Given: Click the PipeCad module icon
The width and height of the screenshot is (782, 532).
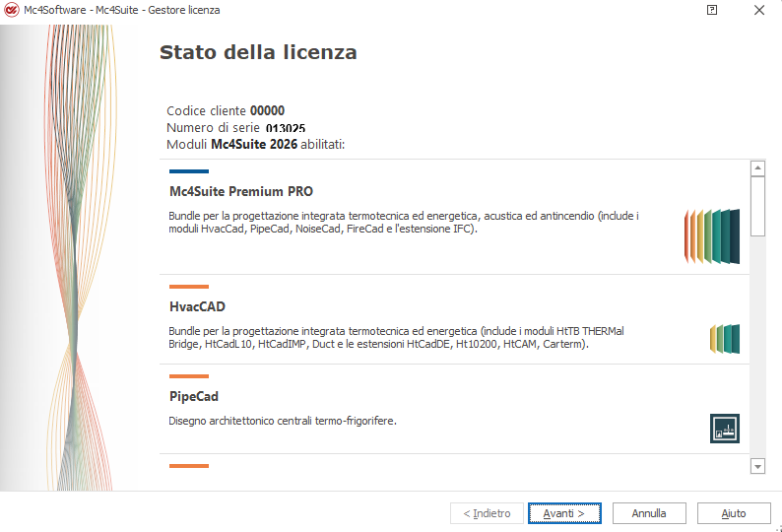Looking at the screenshot, I should pyautogui.click(x=724, y=429).
